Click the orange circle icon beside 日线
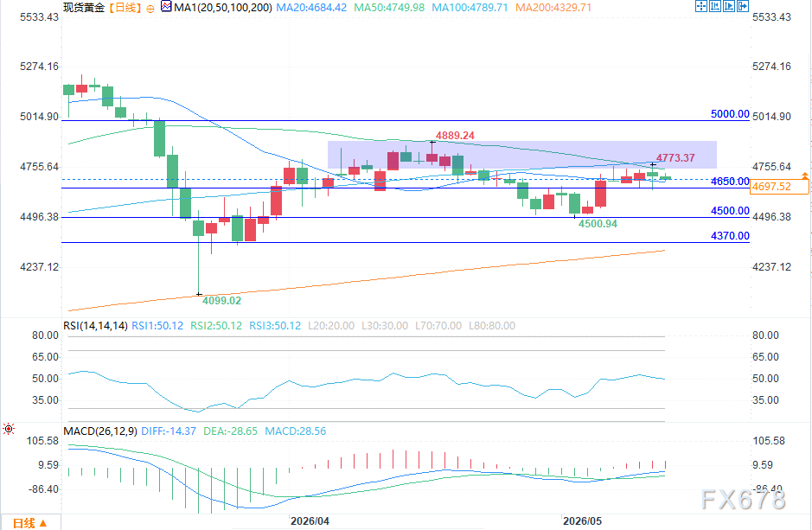The width and height of the screenshot is (812, 530). point(150,9)
